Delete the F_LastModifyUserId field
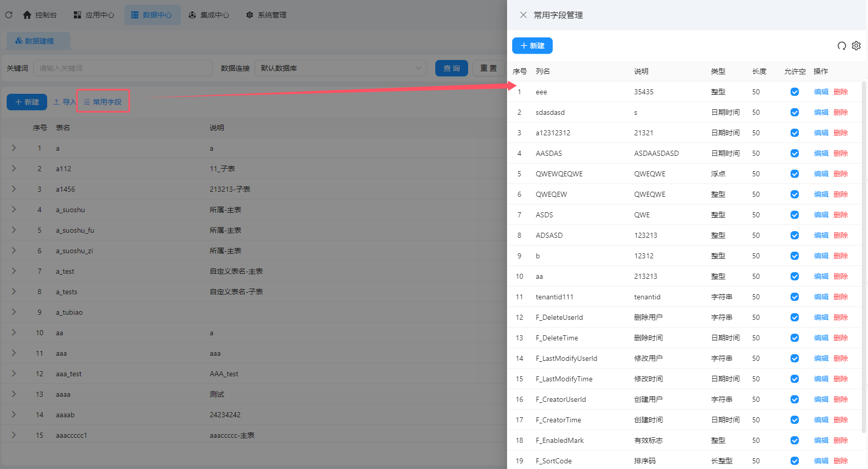 click(841, 358)
